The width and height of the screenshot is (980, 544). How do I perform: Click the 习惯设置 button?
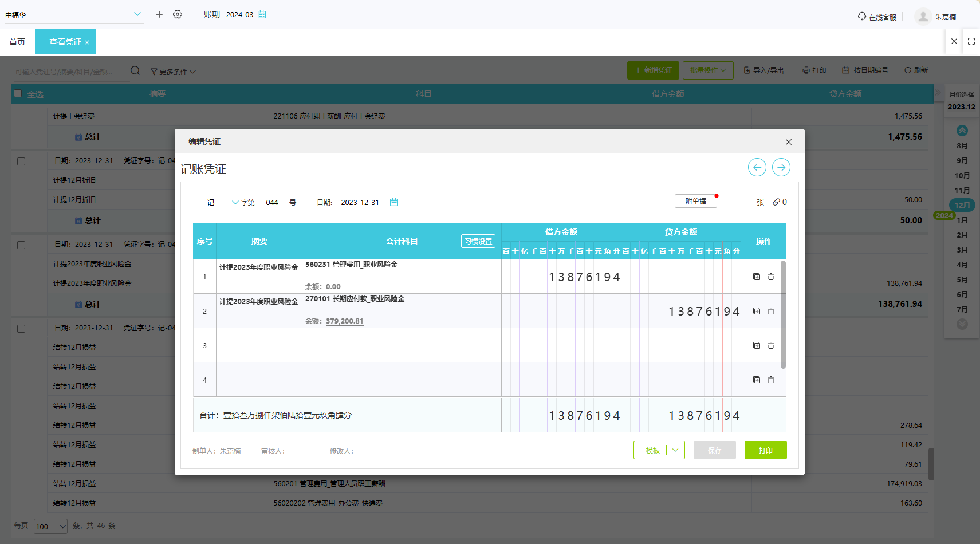[478, 241]
